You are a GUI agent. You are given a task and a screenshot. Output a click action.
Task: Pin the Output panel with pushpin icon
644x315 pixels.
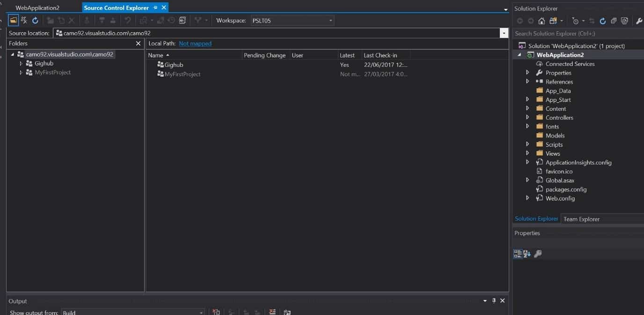point(494,301)
